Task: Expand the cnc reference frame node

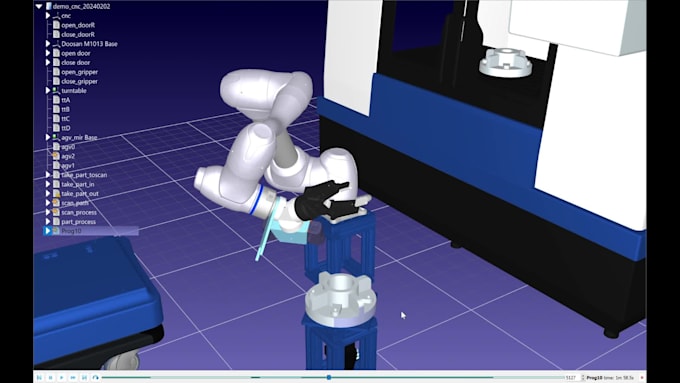Action: (x=48, y=16)
